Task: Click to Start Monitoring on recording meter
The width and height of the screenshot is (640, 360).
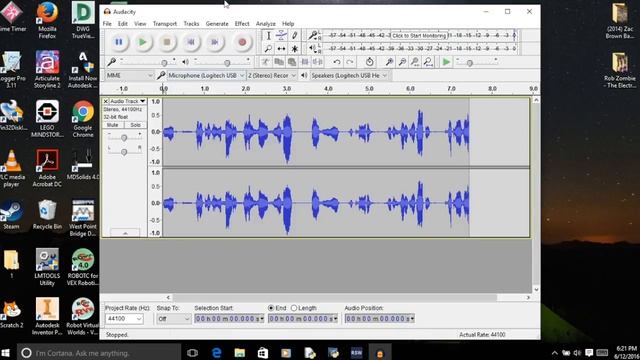Action: (419, 36)
